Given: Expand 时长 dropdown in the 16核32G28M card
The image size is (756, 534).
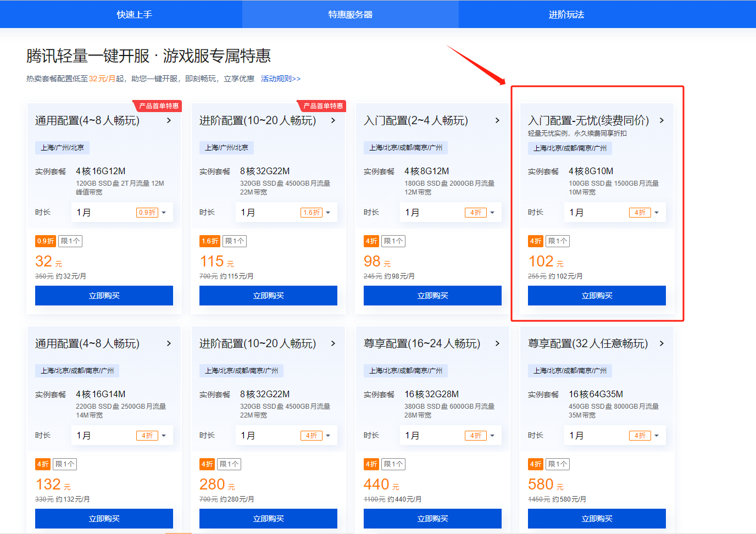Looking at the screenshot, I should coord(451,436).
